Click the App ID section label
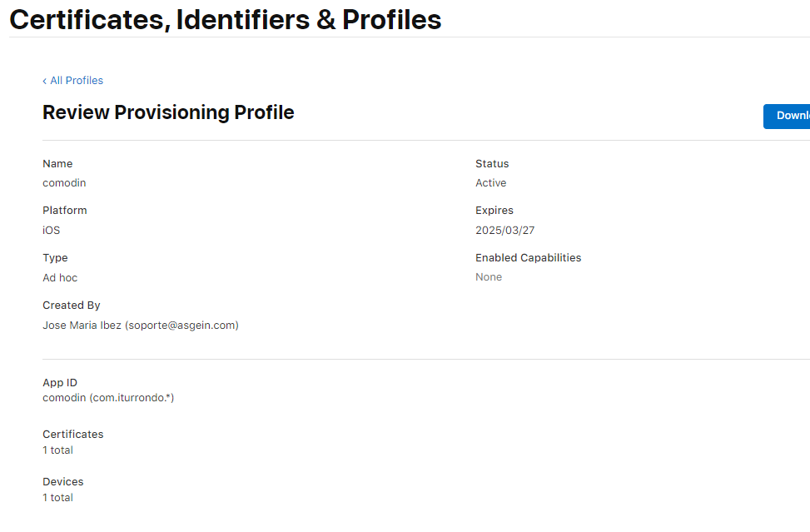This screenshot has height=532, width=810. pyautogui.click(x=60, y=383)
